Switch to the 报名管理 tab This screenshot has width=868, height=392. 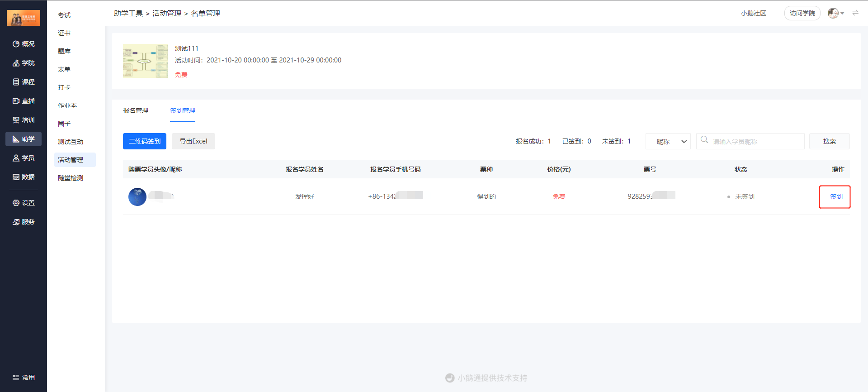(x=136, y=110)
